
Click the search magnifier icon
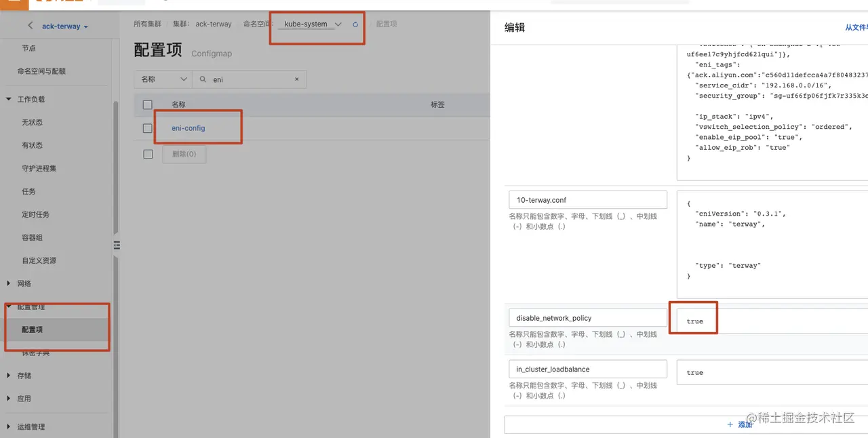click(203, 79)
